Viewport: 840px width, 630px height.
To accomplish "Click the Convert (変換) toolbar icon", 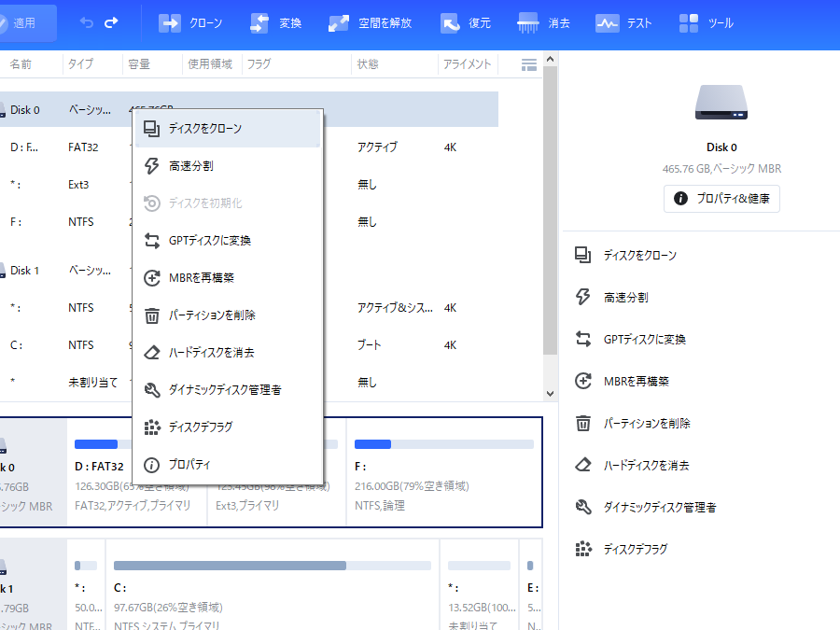I will pyautogui.click(x=260, y=23).
